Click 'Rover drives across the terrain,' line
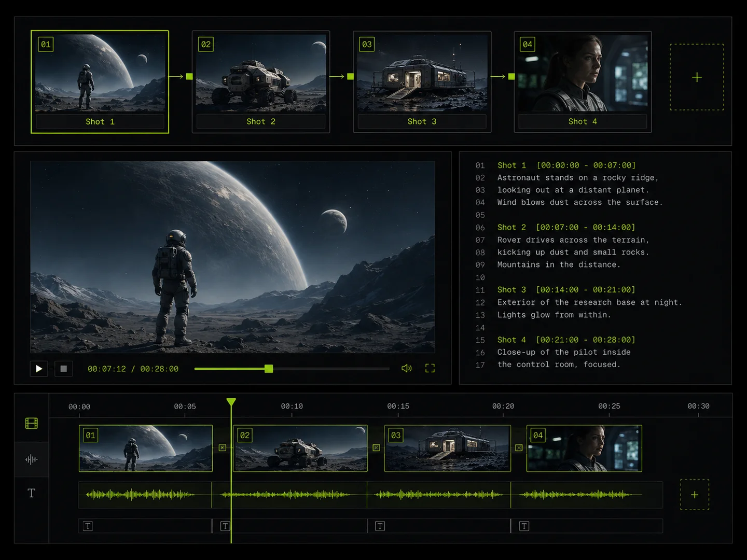 click(573, 240)
